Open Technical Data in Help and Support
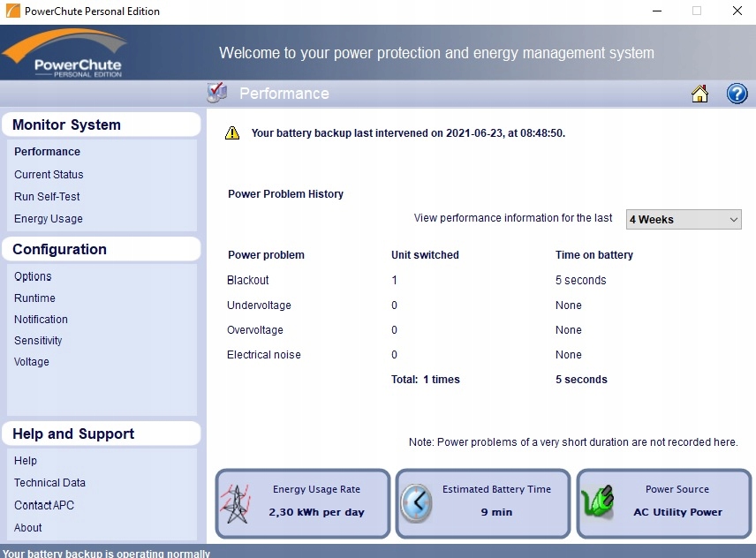This screenshot has width=756, height=558. click(49, 483)
